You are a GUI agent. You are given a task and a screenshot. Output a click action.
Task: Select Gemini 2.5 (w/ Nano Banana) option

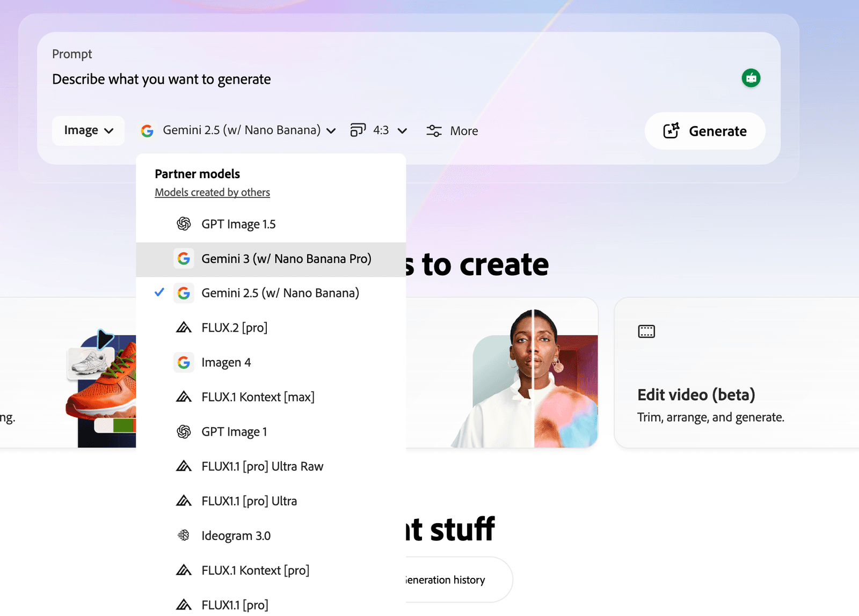pos(271,293)
